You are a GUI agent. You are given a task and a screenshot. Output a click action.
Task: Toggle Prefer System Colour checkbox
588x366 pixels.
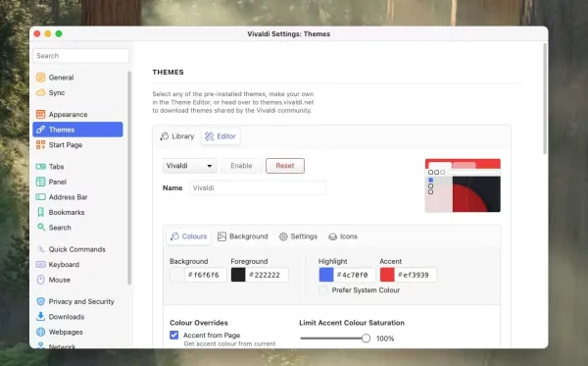point(322,290)
